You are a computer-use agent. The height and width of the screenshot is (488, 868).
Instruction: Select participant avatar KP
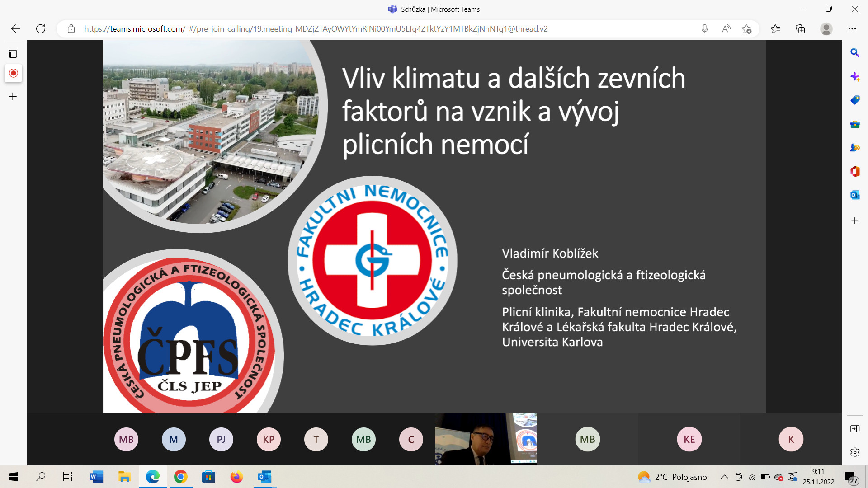269,439
